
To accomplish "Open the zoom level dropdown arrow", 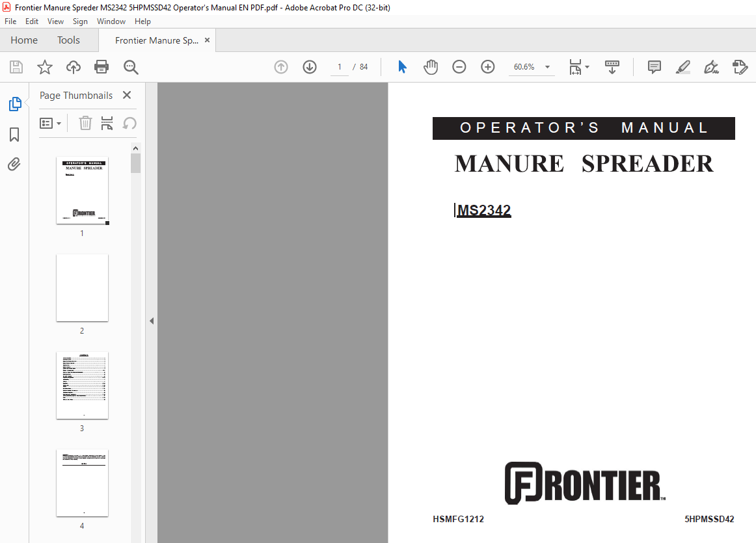I will [x=547, y=67].
